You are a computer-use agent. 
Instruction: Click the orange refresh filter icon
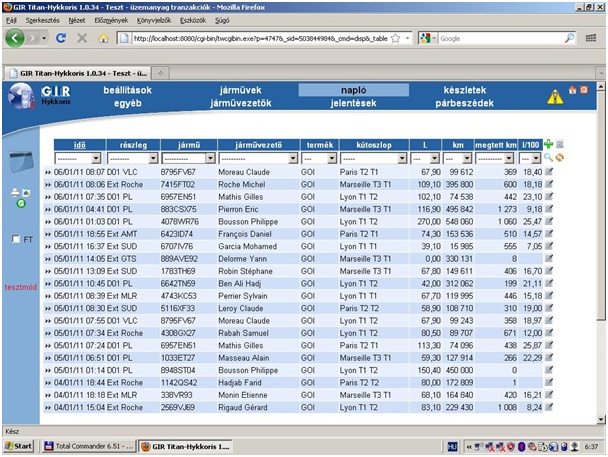click(x=560, y=157)
